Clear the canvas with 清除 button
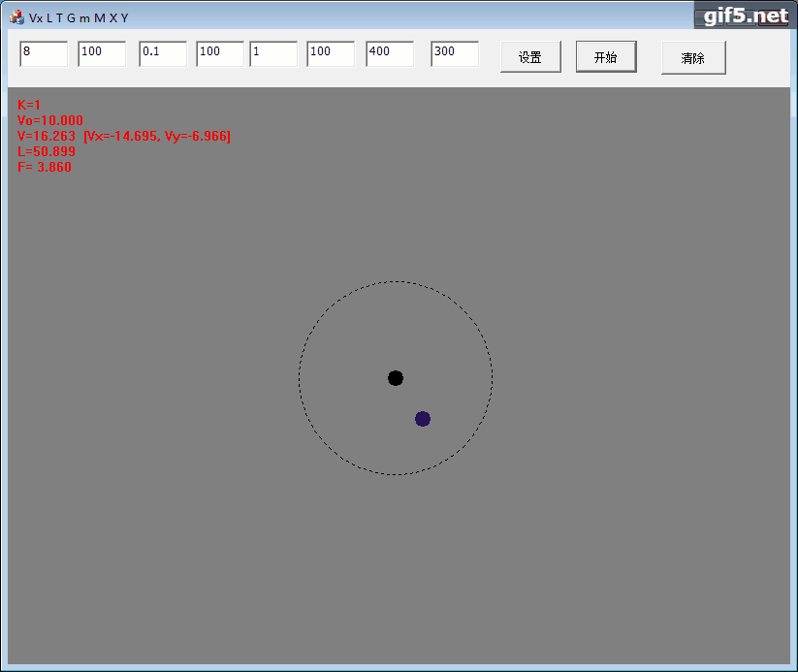The image size is (798, 672). pos(693,58)
